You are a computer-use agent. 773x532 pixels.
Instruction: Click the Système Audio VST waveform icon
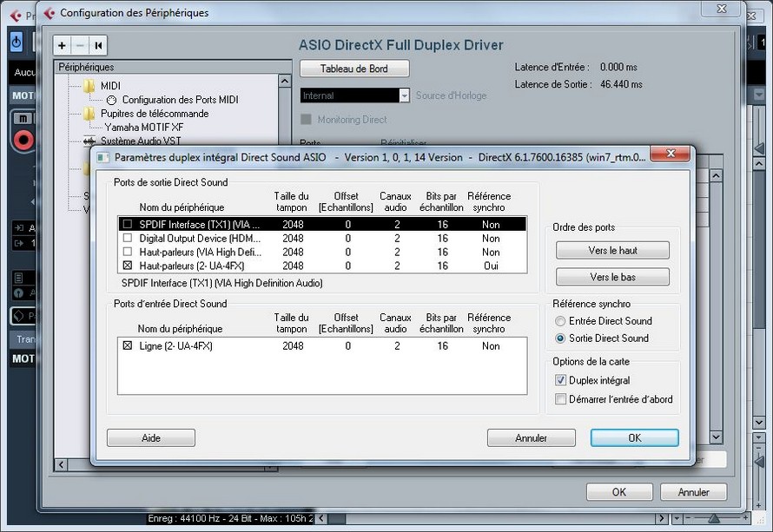pyautogui.click(x=89, y=141)
